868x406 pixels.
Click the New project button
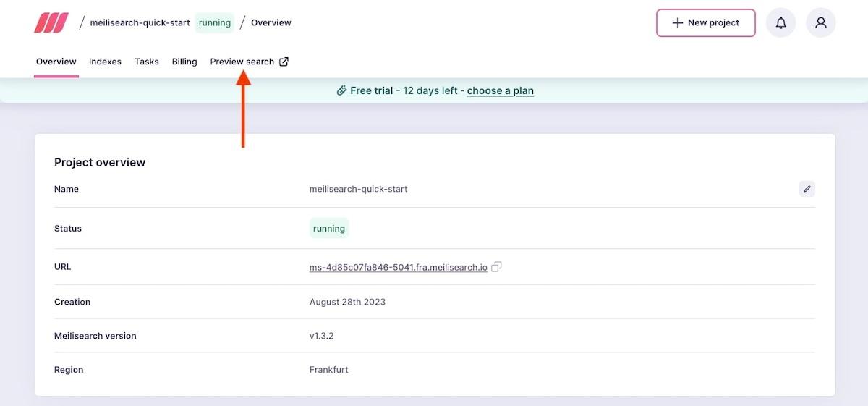706,22
